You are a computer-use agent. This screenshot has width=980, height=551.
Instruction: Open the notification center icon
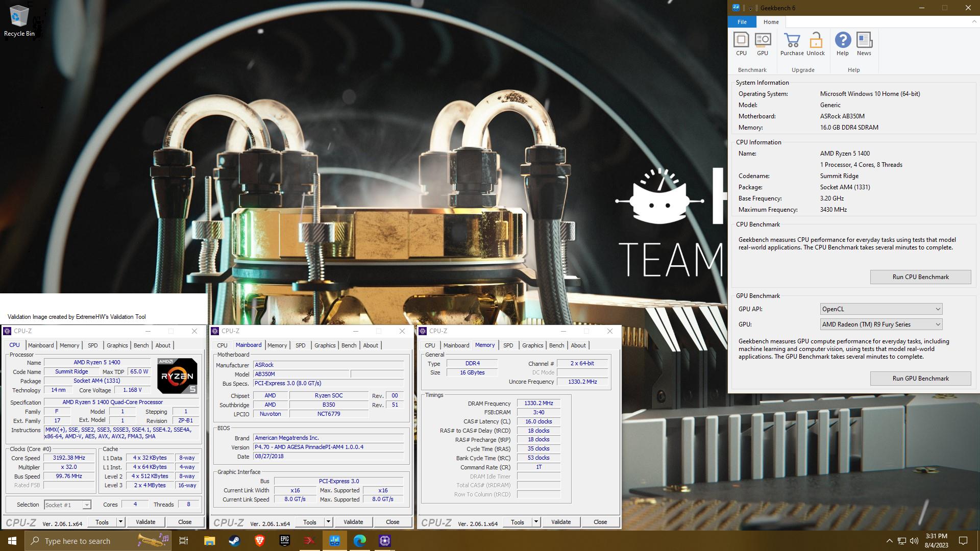pos(963,541)
